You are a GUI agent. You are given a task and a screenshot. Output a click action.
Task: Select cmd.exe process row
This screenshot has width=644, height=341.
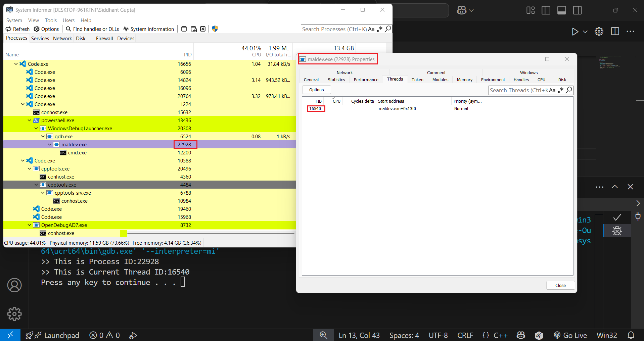tap(149, 152)
